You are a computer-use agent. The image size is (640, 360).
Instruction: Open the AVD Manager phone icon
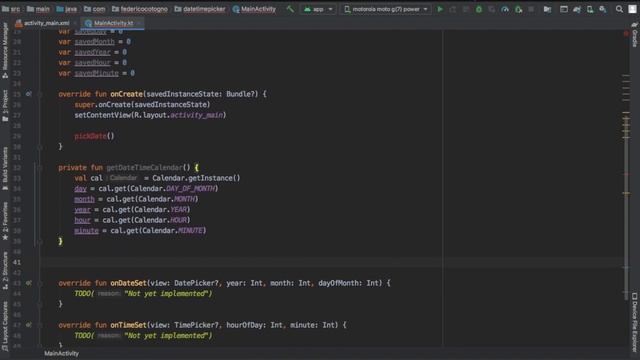[590, 9]
